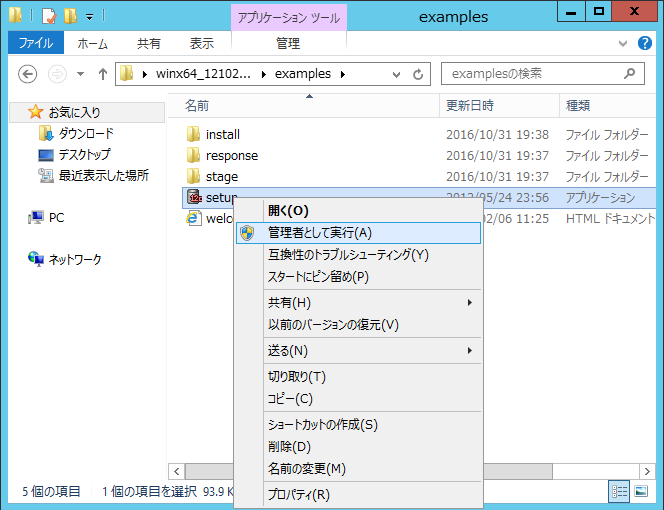Choose 管理者として実行(A) from context menu

coord(319,232)
